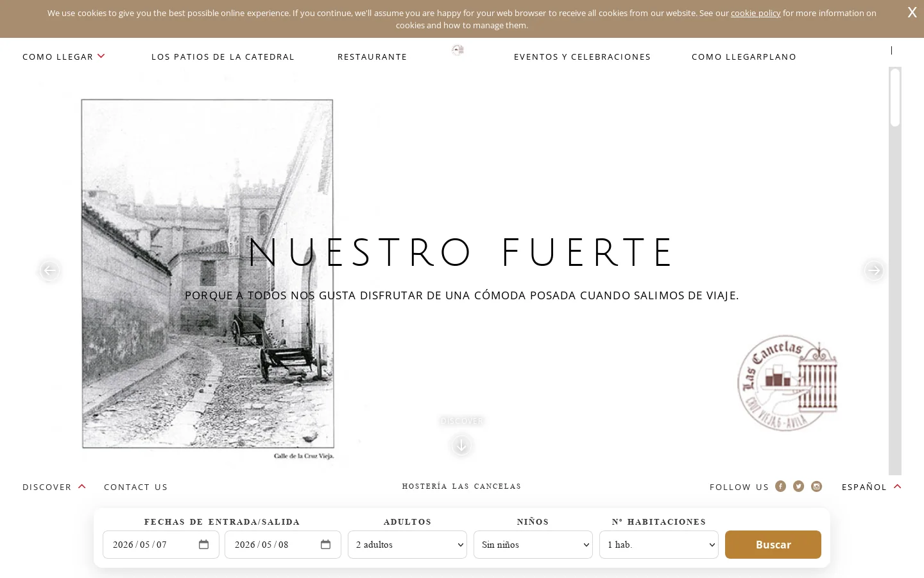
Task: Advance to the next slide with right arrow
Action: click(x=873, y=270)
